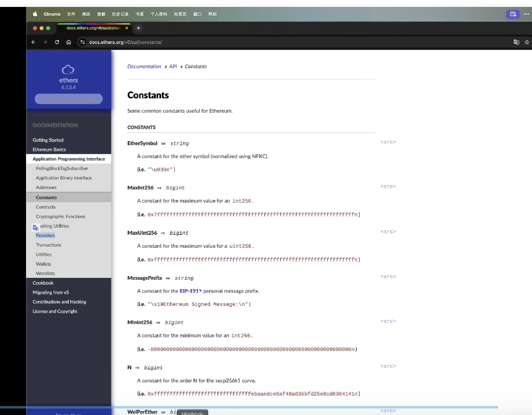This screenshot has height=415, width=532.
Task: Click the address bar URL
Action: pyautogui.click(x=125, y=42)
